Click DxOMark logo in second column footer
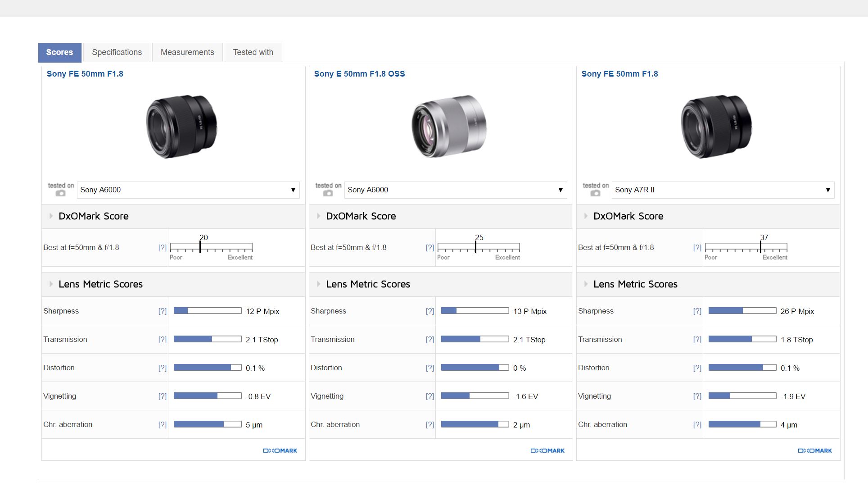 click(x=547, y=451)
